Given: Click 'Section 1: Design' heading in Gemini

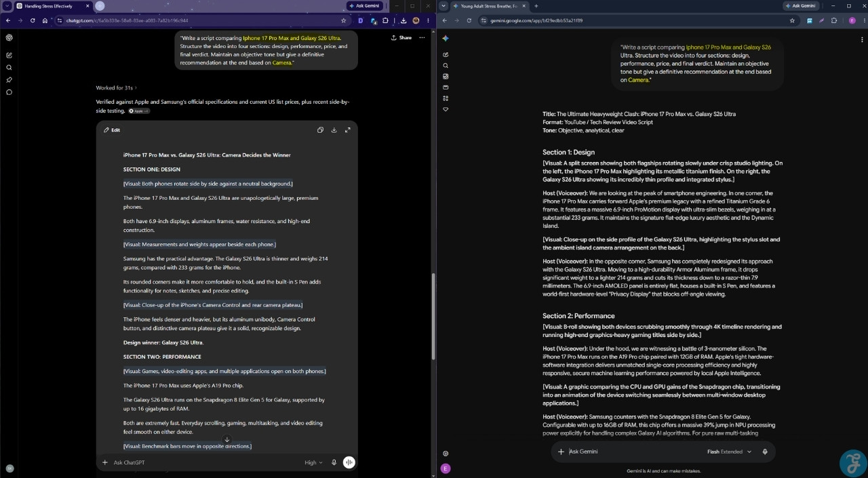Looking at the screenshot, I should 568,152.
